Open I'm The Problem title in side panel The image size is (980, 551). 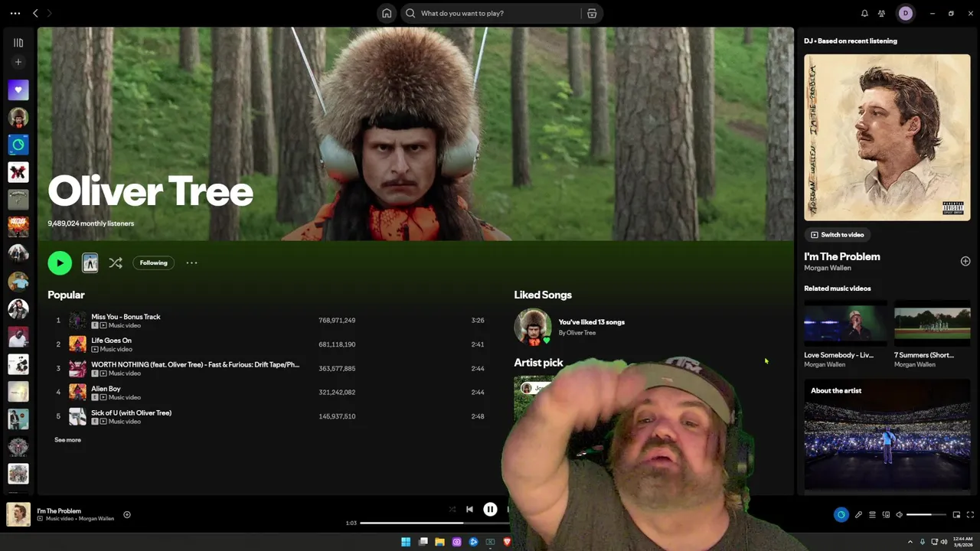click(x=841, y=256)
